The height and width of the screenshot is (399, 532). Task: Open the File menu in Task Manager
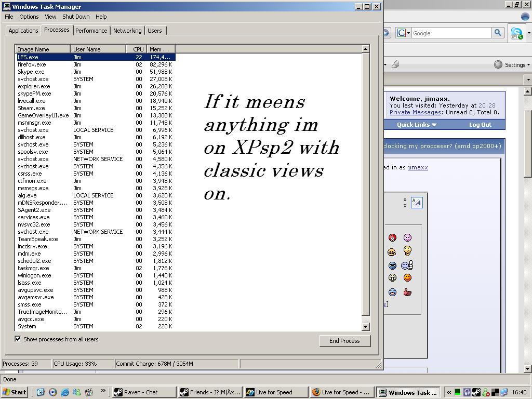click(9, 17)
